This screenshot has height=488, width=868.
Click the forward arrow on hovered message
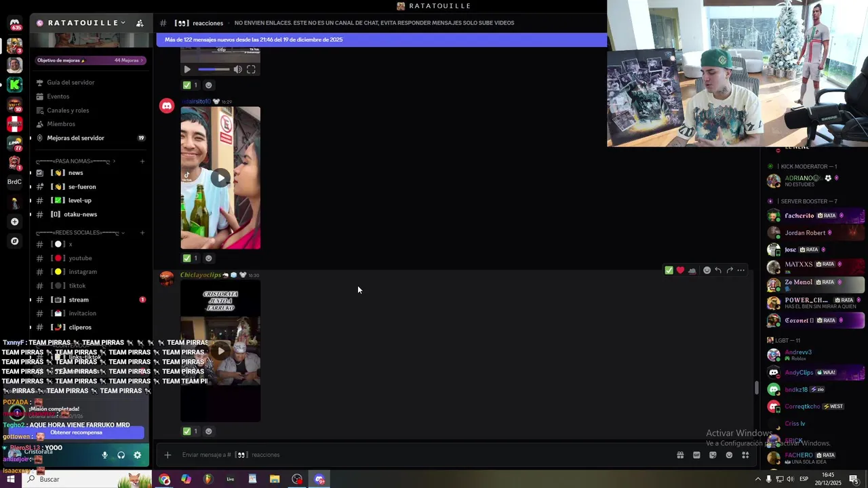pyautogui.click(x=730, y=270)
